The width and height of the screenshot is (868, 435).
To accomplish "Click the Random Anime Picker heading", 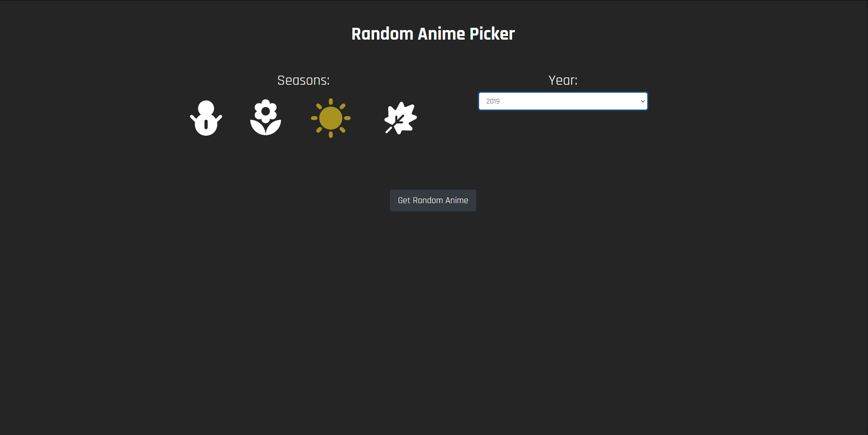I will point(433,34).
